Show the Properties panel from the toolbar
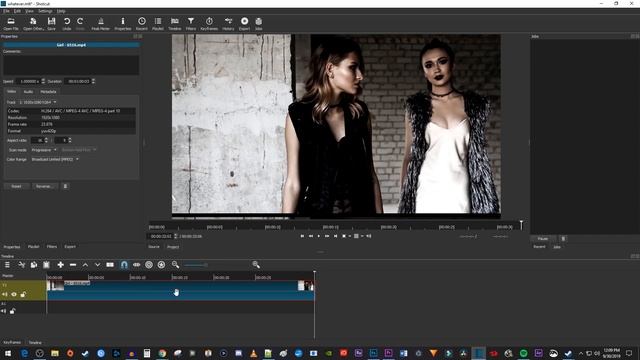This screenshot has width=640, height=360. (122, 24)
